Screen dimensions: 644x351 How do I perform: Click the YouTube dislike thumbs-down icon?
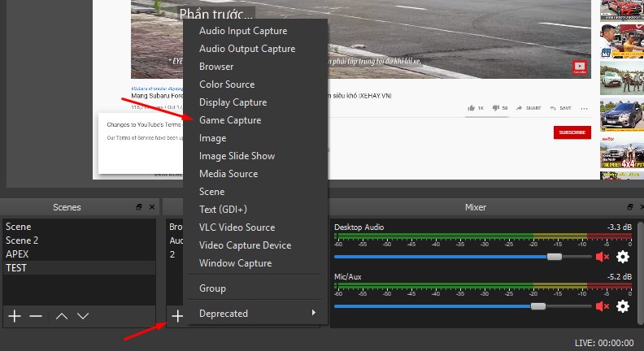(x=496, y=108)
